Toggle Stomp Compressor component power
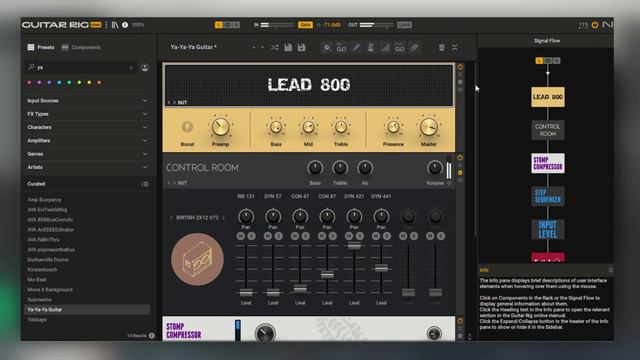Screen dimensions: 640x360 (x=460, y=321)
